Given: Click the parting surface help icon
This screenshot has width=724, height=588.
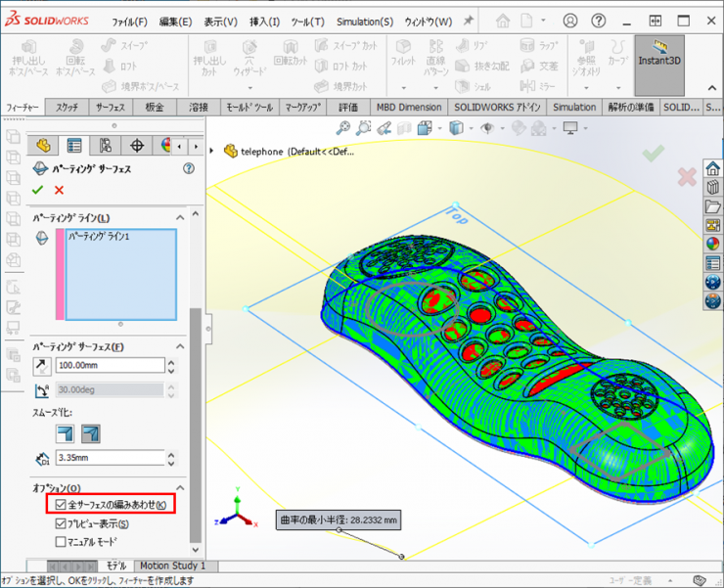Looking at the screenshot, I should (189, 168).
